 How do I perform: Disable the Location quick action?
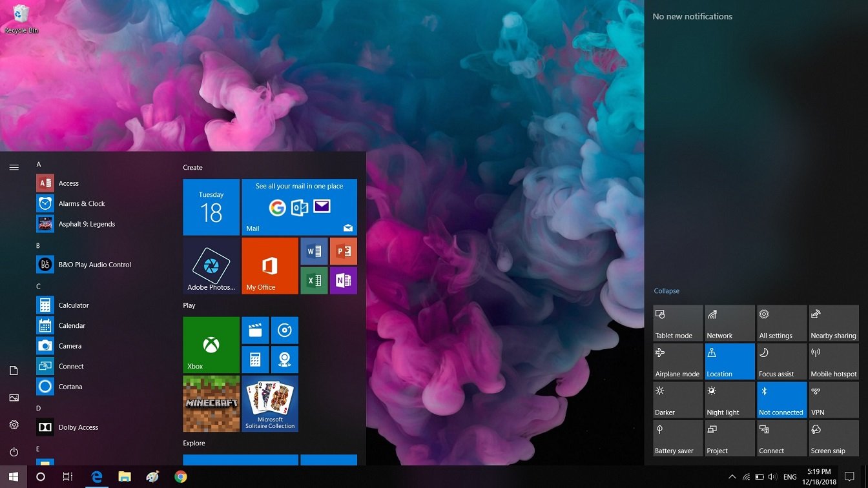(x=729, y=361)
